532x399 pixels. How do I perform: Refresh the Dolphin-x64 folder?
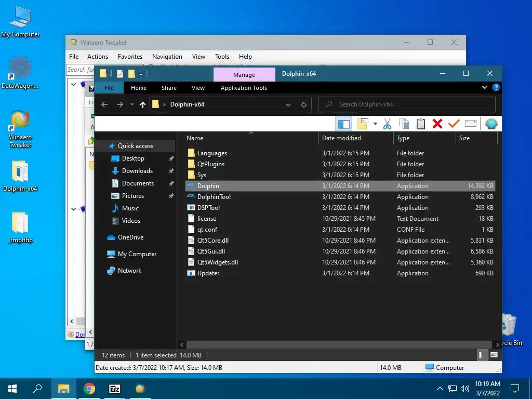point(303,104)
